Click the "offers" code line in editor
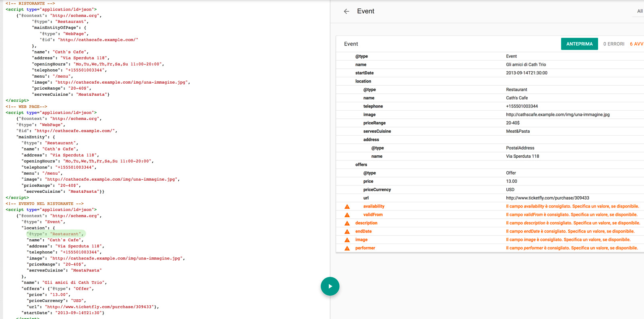644x319 pixels. click(58, 288)
